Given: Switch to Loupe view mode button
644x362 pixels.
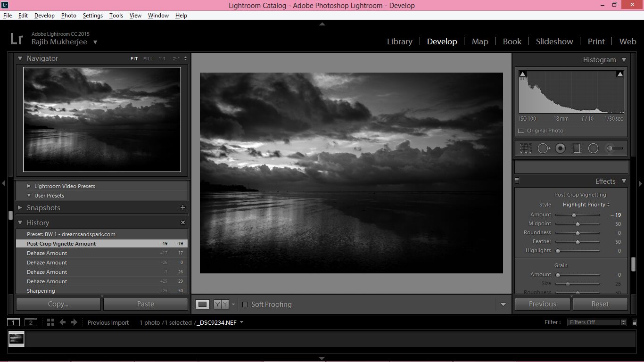Looking at the screenshot, I should tap(203, 304).
